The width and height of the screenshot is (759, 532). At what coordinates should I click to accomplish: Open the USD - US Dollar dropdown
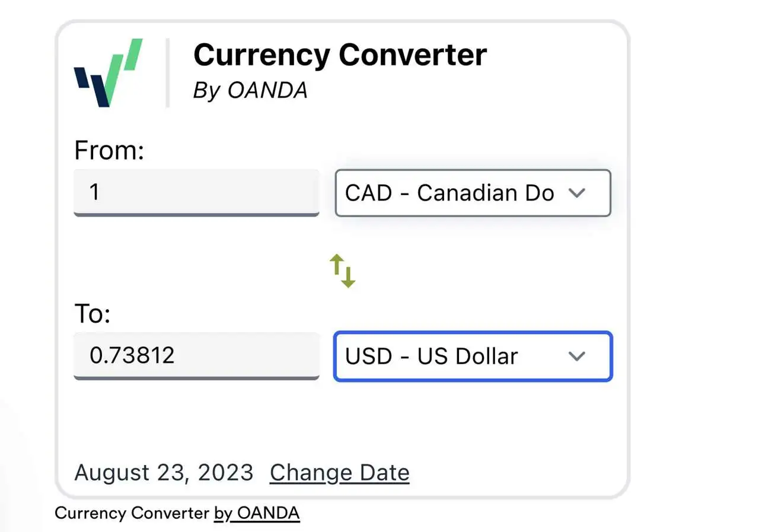pos(473,356)
